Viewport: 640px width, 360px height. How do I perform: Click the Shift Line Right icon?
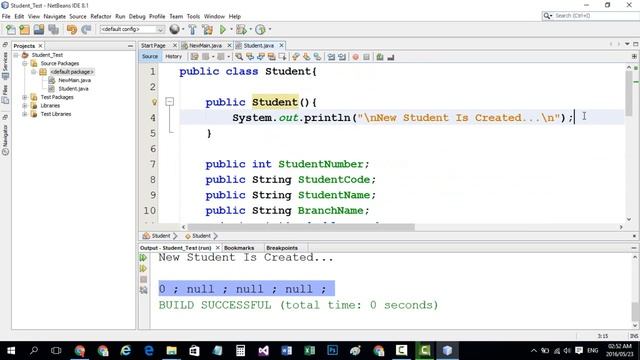pos(342,57)
